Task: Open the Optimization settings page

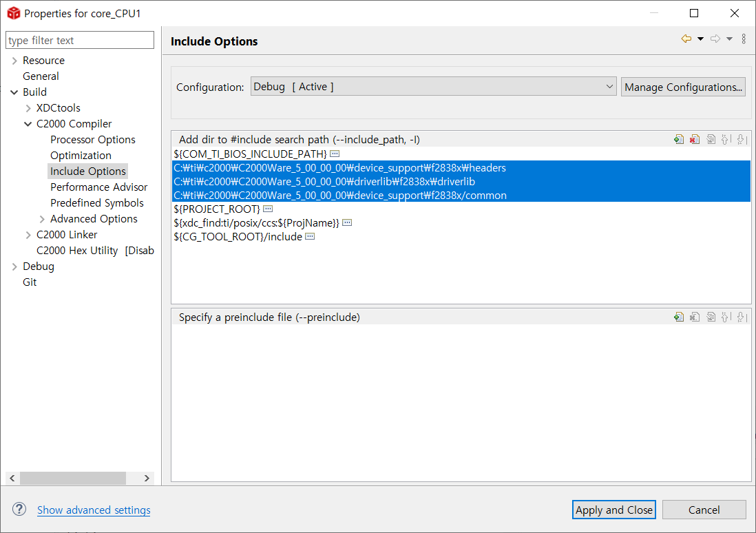Action: (x=81, y=156)
